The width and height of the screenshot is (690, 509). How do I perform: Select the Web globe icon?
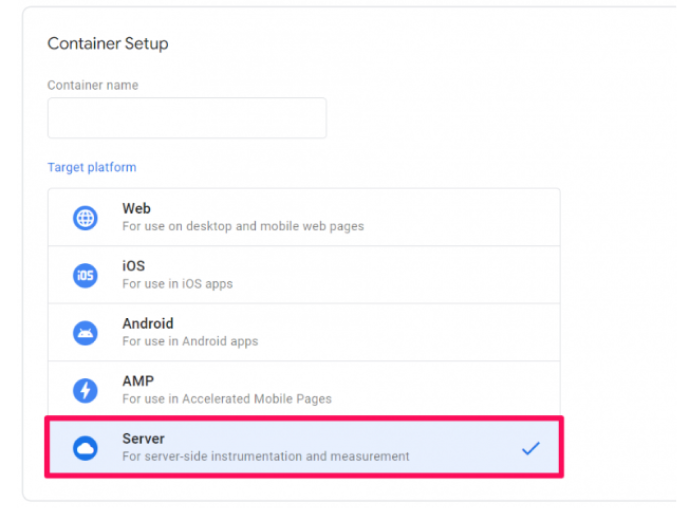(x=85, y=218)
